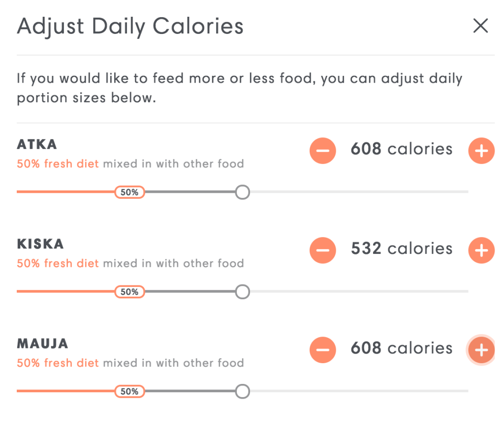Increase Atka's calories with the plus button

[x=481, y=150]
